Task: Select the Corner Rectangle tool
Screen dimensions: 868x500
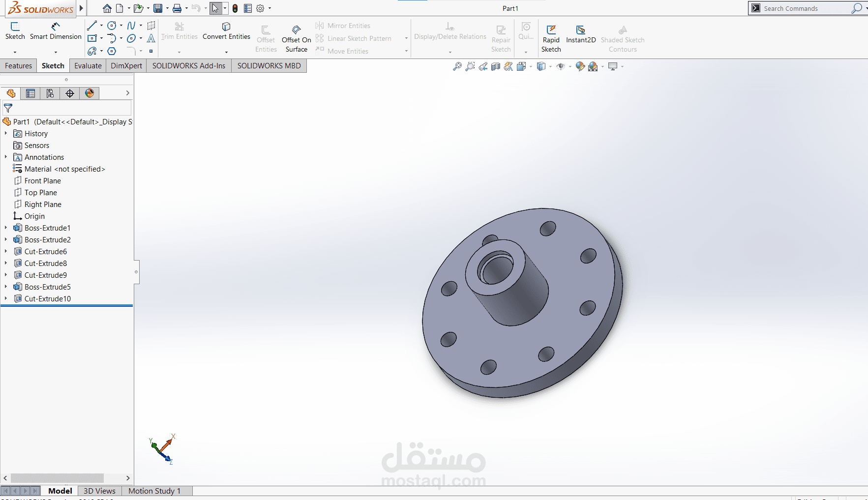Action: tap(92, 38)
